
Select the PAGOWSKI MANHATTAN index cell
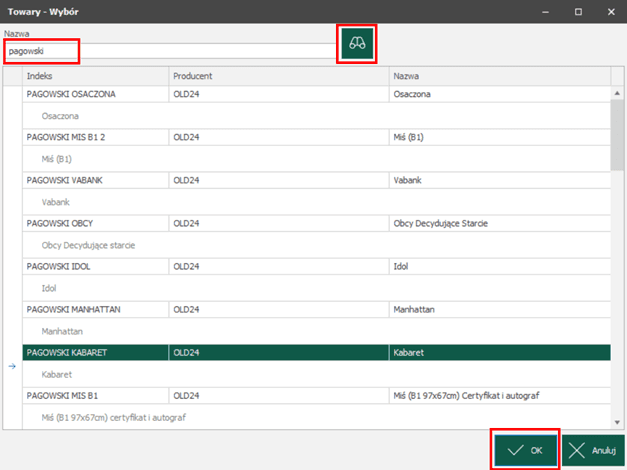coord(96,310)
